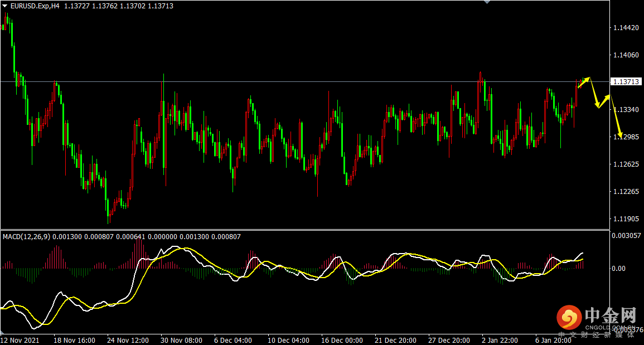Select the 6 Jan 20:00 time label
The width and height of the screenshot is (644, 345).
(x=553, y=340)
